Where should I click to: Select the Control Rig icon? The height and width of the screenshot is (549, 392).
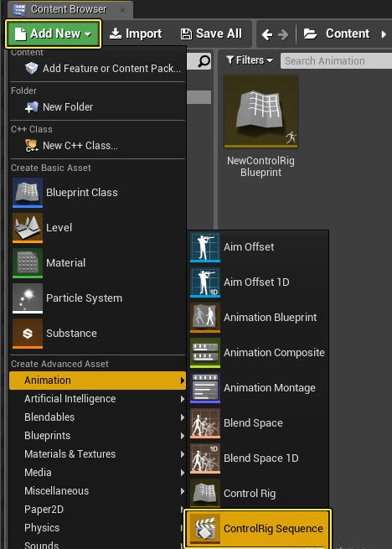205,494
